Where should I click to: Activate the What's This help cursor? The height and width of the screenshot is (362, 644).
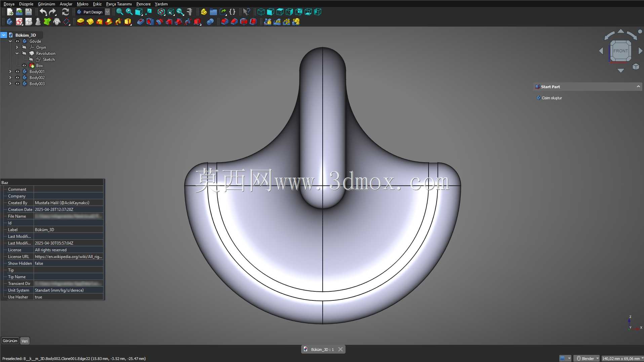click(x=246, y=12)
